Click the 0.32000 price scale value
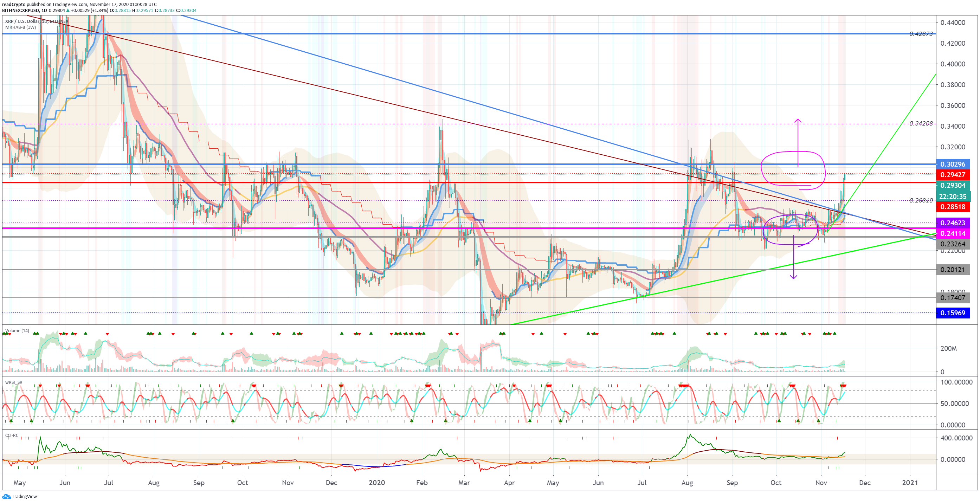The width and height of the screenshot is (980, 503). [x=953, y=147]
